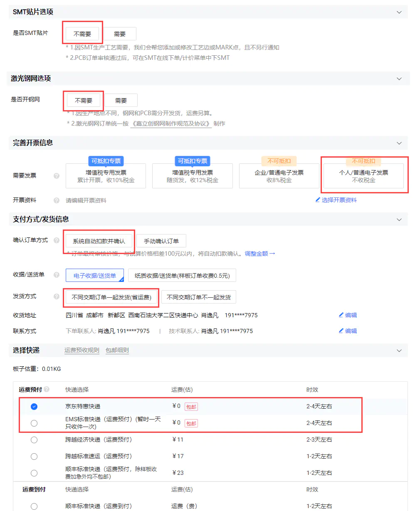Select 顺丰标准快递(运费到付) option
This screenshot has width=420, height=511.
(34, 506)
